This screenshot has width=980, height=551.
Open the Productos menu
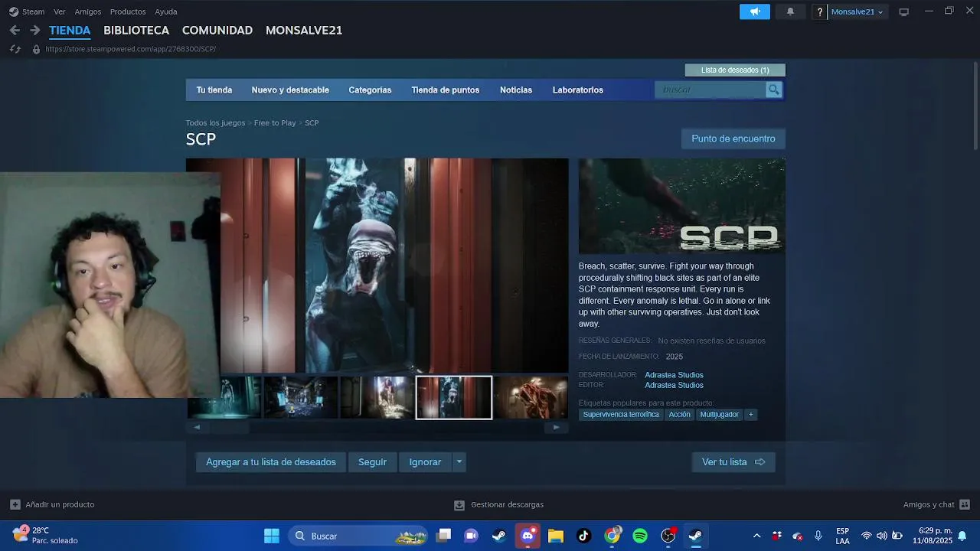[128, 11]
